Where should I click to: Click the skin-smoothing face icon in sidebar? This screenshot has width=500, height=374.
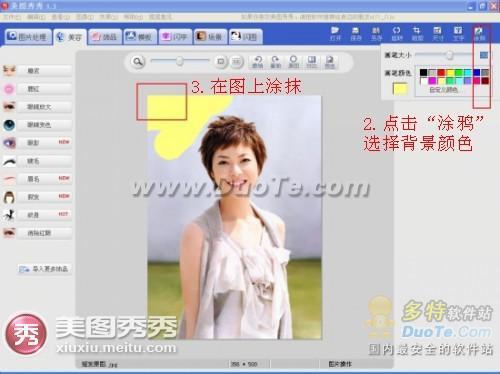[x=9, y=71]
